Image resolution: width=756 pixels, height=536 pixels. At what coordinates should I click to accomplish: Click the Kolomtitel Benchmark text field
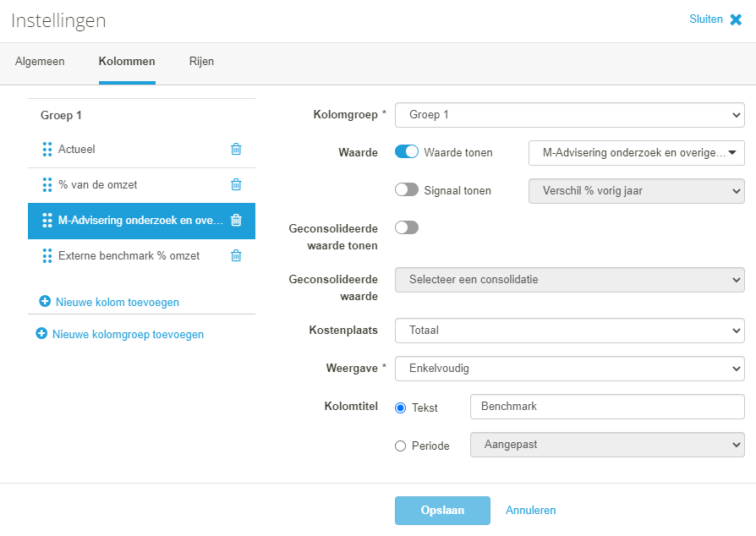(x=607, y=407)
